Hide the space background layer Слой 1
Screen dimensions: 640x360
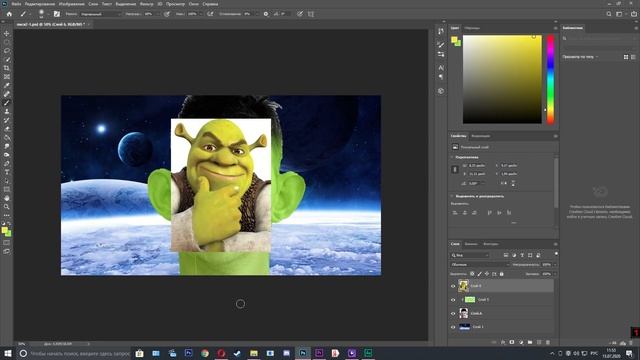453,327
